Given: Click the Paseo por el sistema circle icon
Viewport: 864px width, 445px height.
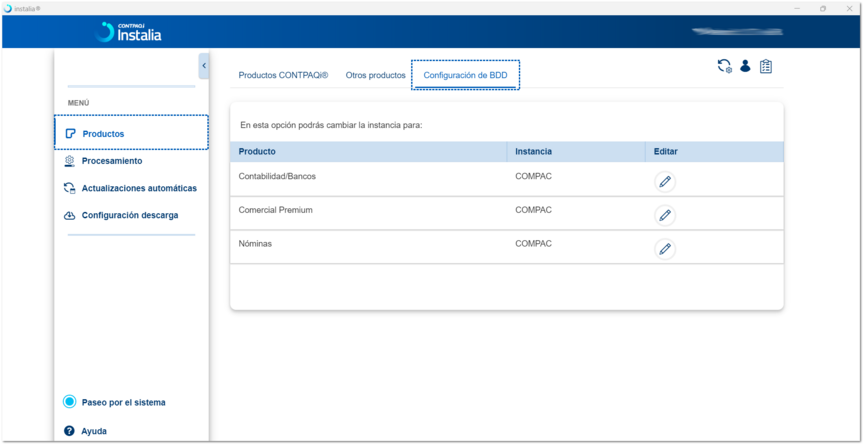Looking at the screenshot, I should pos(69,402).
